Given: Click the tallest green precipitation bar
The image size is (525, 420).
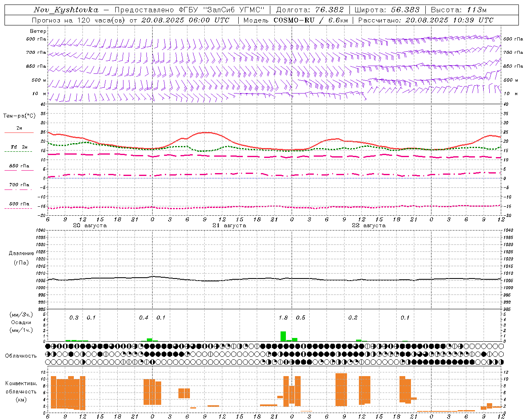Looking at the screenshot, I should pyautogui.click(x=283, y=336).
